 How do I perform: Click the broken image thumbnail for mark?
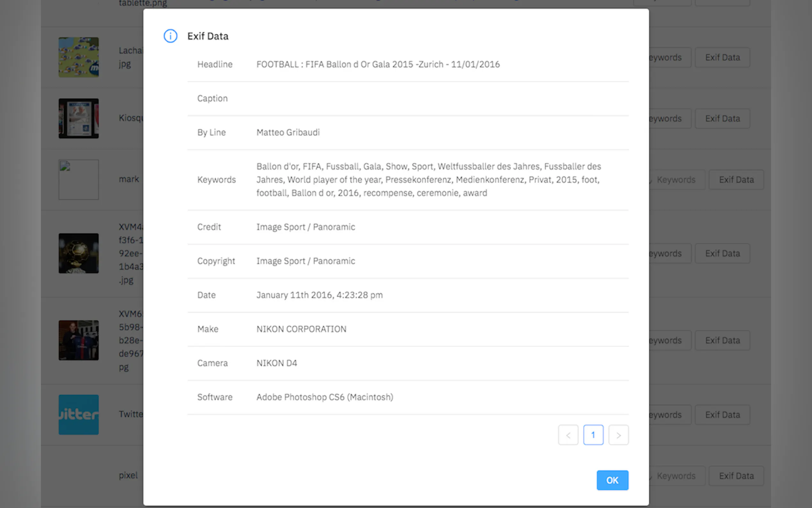tap(79, 180)
